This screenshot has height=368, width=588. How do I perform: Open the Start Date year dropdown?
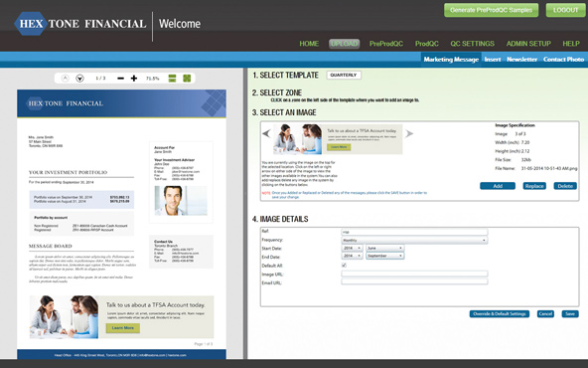coord(352,249)
